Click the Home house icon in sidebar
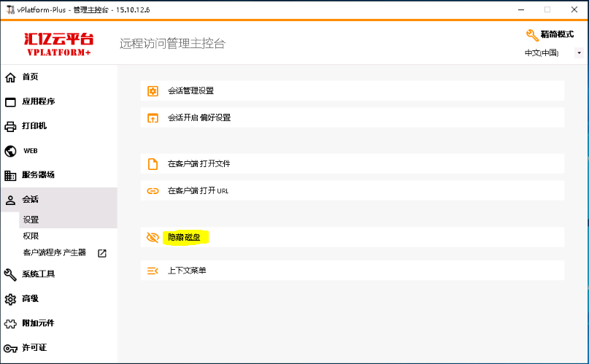This screenshot has height=364, width=589. click(10, 77)
